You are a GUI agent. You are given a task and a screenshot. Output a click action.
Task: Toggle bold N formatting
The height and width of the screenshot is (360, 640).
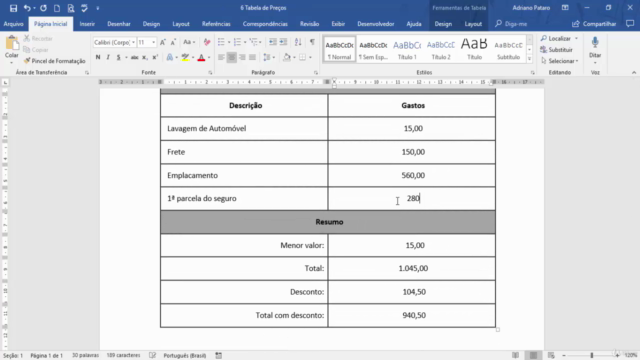point(98,57)
